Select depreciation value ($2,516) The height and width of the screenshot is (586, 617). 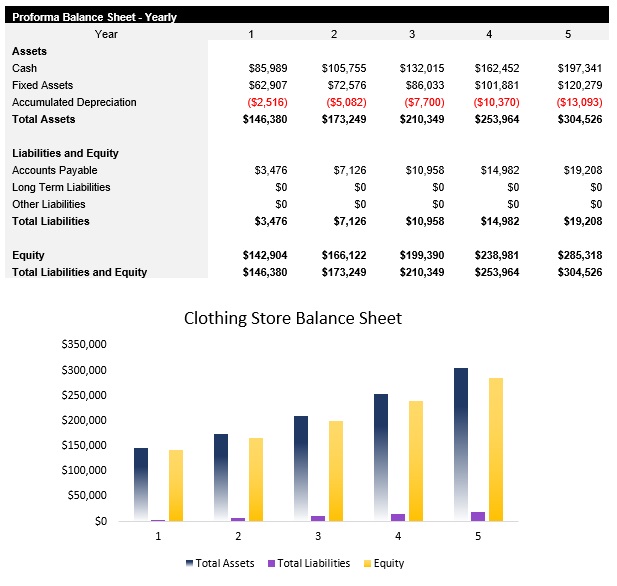[267, 102]
